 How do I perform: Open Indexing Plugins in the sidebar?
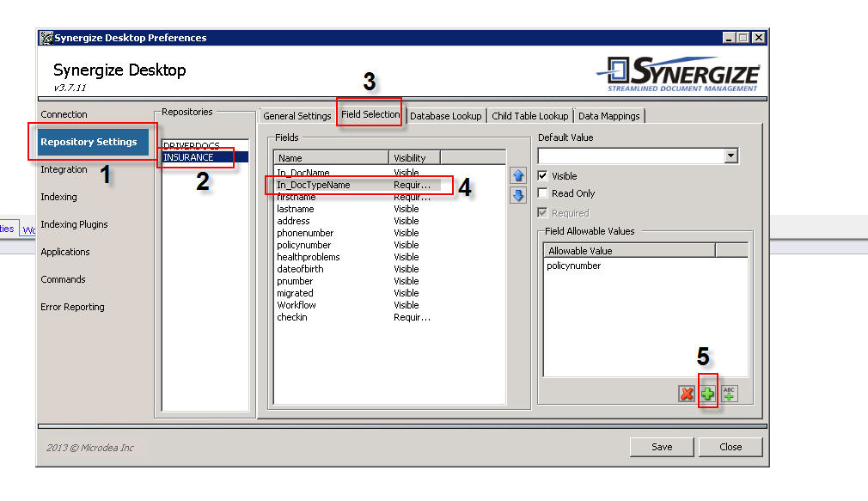pos(74,224)
